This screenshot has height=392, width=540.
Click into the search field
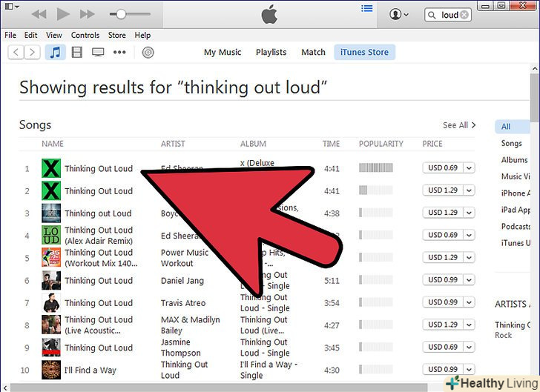click(x=448, y=15)
